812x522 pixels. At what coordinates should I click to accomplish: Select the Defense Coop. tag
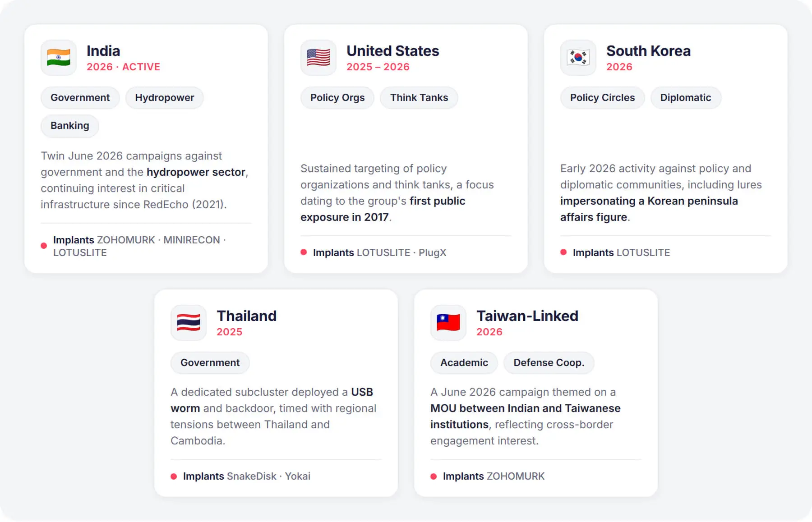549,363
